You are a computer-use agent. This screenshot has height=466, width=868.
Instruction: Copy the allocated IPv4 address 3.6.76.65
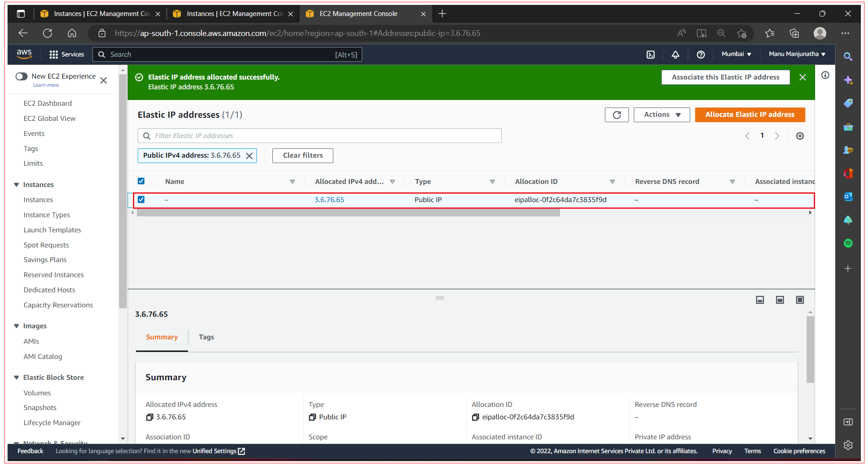(150, 417)
